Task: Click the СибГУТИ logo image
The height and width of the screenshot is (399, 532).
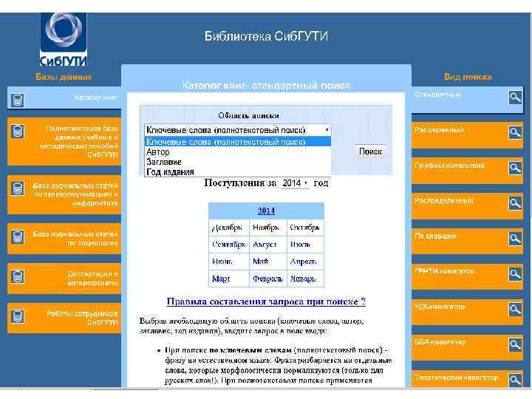Action: (x=64, y=39)
